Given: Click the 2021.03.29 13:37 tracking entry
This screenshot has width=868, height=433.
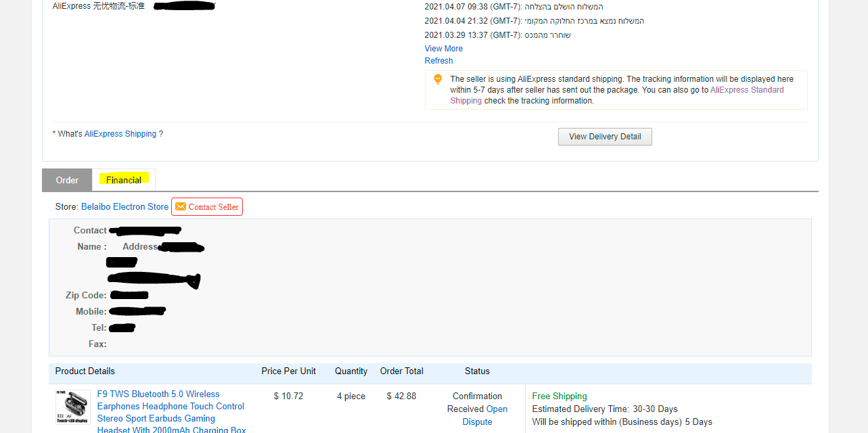Looking at the screenshot, I should [497, 35].
